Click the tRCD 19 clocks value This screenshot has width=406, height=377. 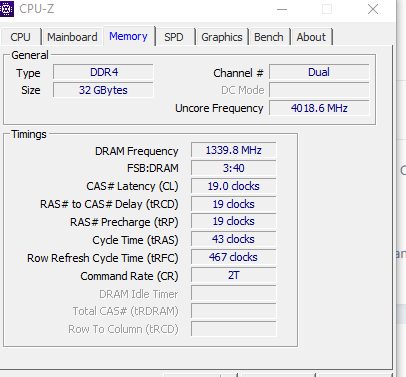coord(234,204)
